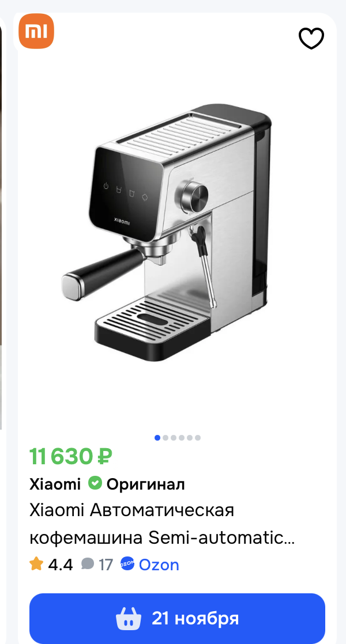Jump to the fourth image carousel dot
Viewport: 346px width, 644px height.
coord(182,438)
